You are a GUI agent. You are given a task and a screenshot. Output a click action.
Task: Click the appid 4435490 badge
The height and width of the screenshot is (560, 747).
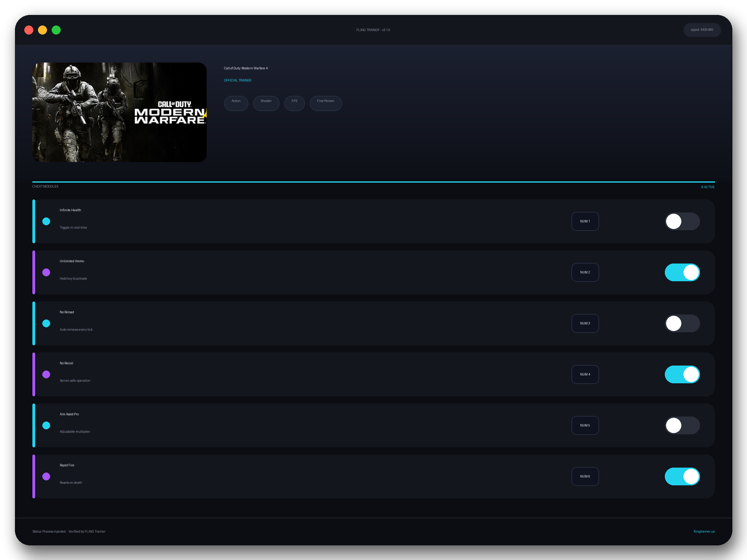pos(702,30)
